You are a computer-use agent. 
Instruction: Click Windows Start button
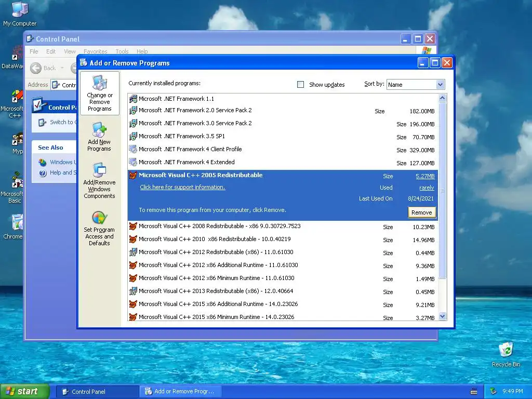pyautogui.click(x=24, y=391)
